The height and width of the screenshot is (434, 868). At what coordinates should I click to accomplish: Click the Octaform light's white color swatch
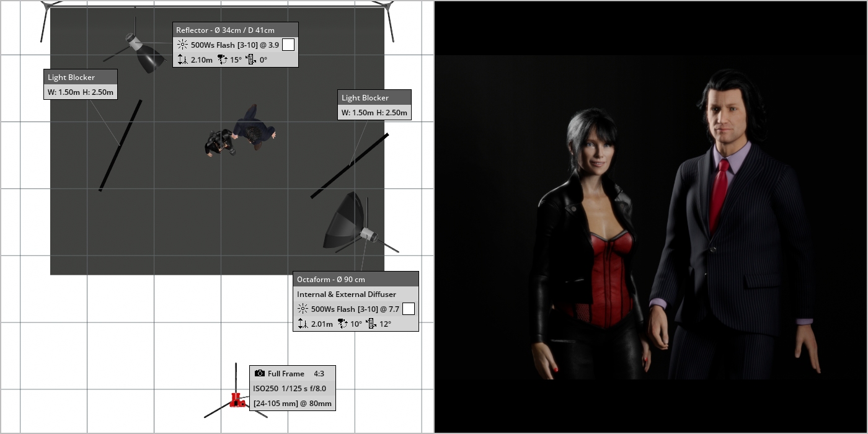(x=409, y=309)
